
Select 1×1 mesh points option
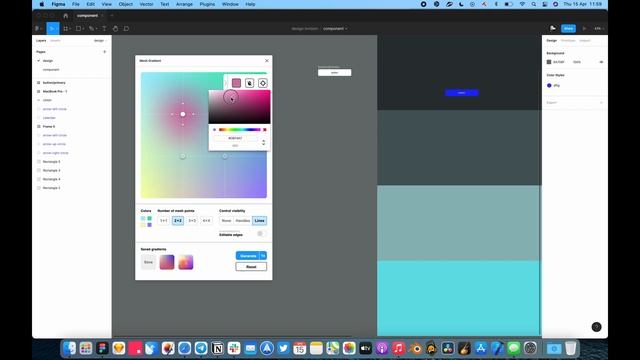pyautogui.click(x=164, y=220)
